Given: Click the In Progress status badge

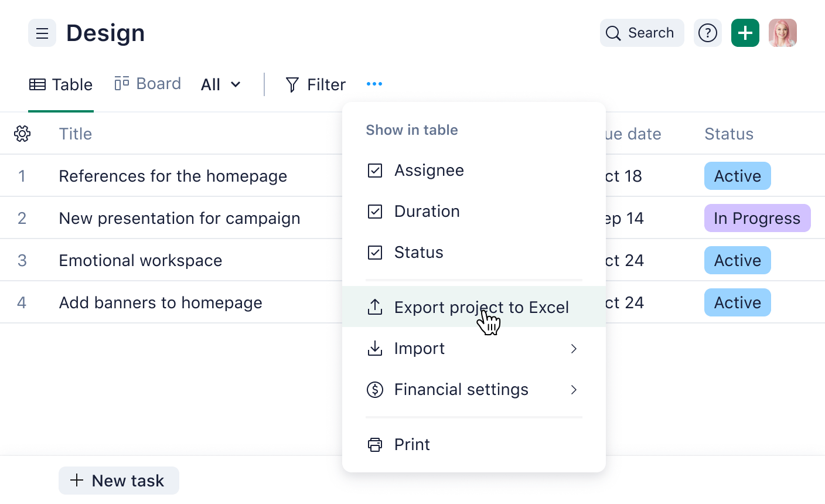Looking at the screenshot, I should tap(757, 218).
